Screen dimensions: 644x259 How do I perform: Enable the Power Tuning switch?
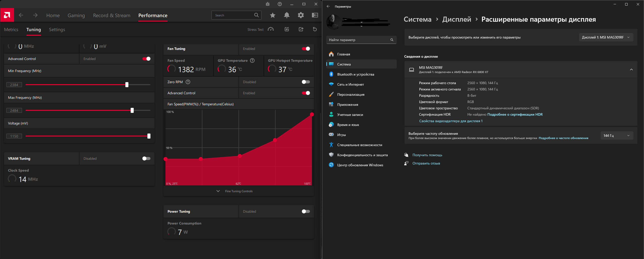point(306,211)
